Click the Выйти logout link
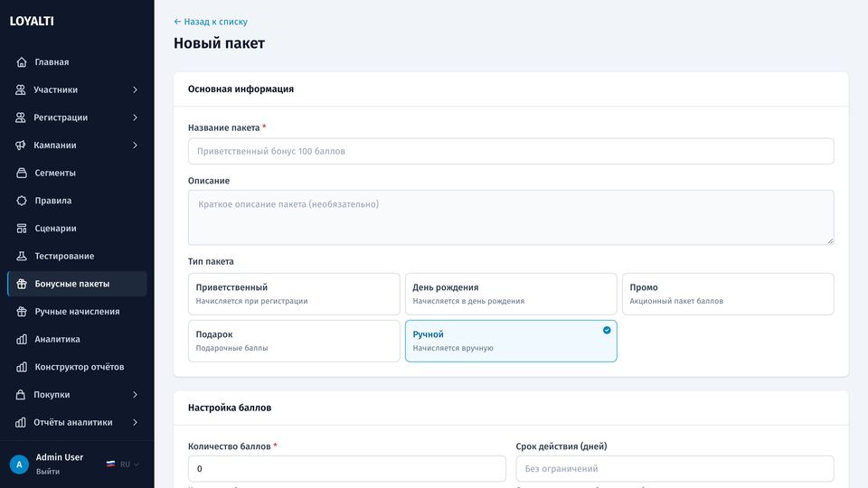Image resolution: width=868 pixels, height=488 pixels. point(48,472)
